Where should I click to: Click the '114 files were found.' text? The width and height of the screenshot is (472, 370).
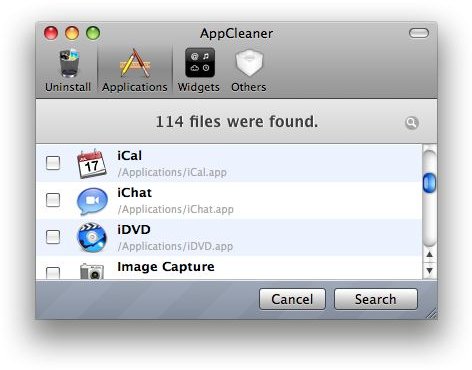tap(237, 121)
